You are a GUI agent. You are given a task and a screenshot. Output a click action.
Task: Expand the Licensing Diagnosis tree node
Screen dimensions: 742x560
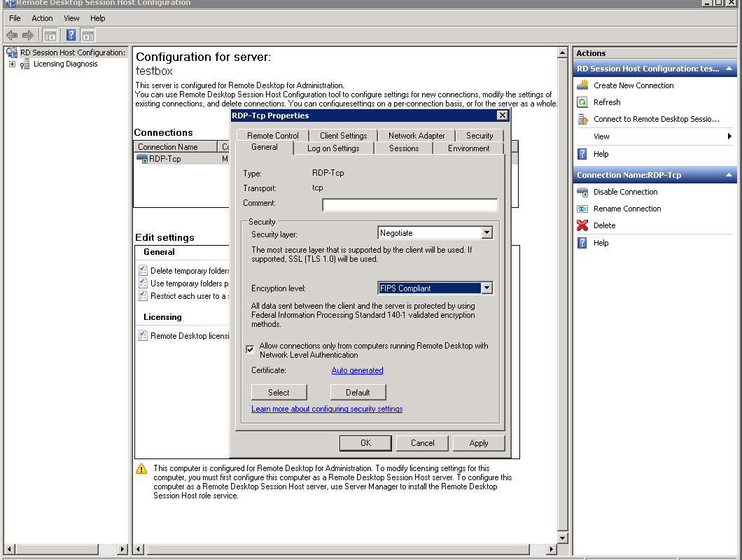click(13, 64)
